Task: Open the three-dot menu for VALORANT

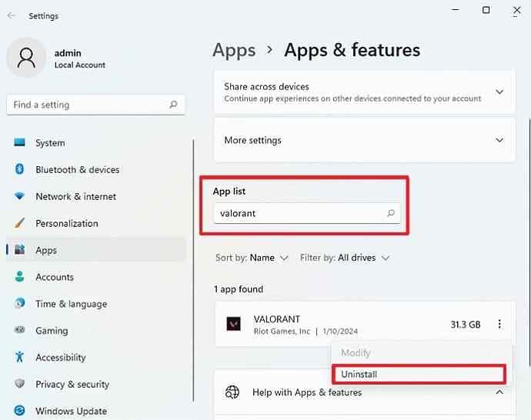Action: [499, 324]
